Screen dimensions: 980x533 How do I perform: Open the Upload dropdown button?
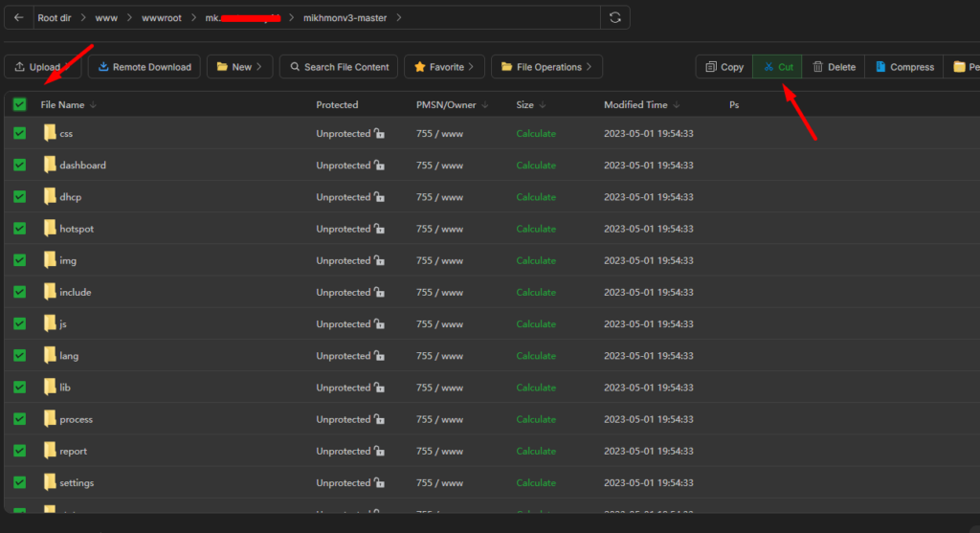pyautogui.click(x=42, y=67)
